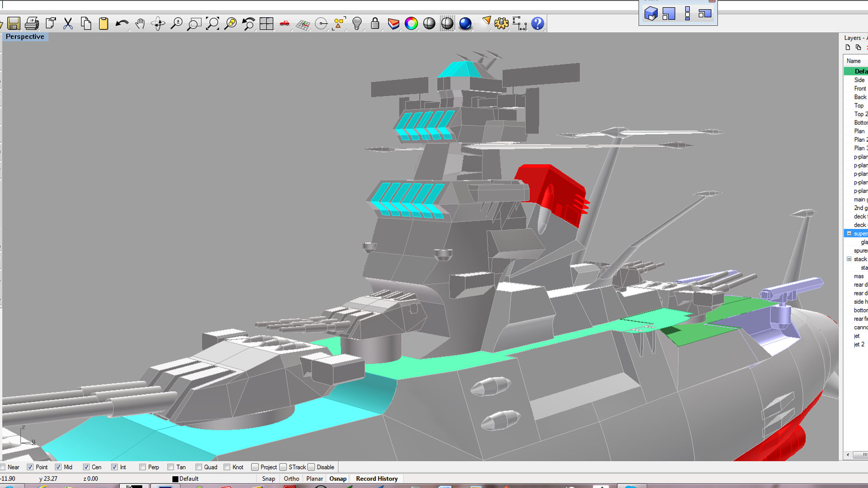Viewport: 868px width, 488px height.
Task: Toggle the STrack option
Action: tap(283, 467)
